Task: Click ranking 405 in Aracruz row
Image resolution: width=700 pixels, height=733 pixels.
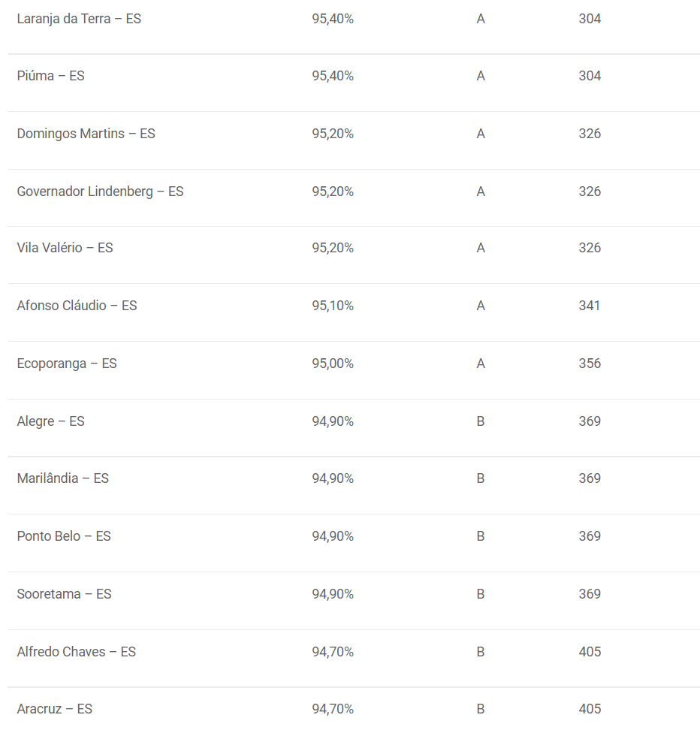Action: [x=590, y=709]
